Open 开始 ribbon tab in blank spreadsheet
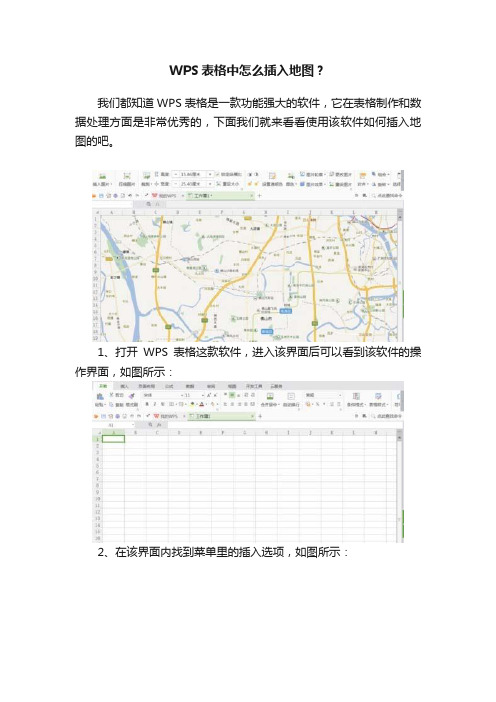Screen dimensions: 496x702 click(x=103, y=386)
